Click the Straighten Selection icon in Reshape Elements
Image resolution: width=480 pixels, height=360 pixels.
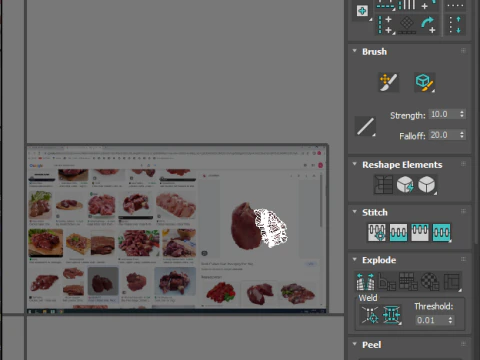[383, 185]
